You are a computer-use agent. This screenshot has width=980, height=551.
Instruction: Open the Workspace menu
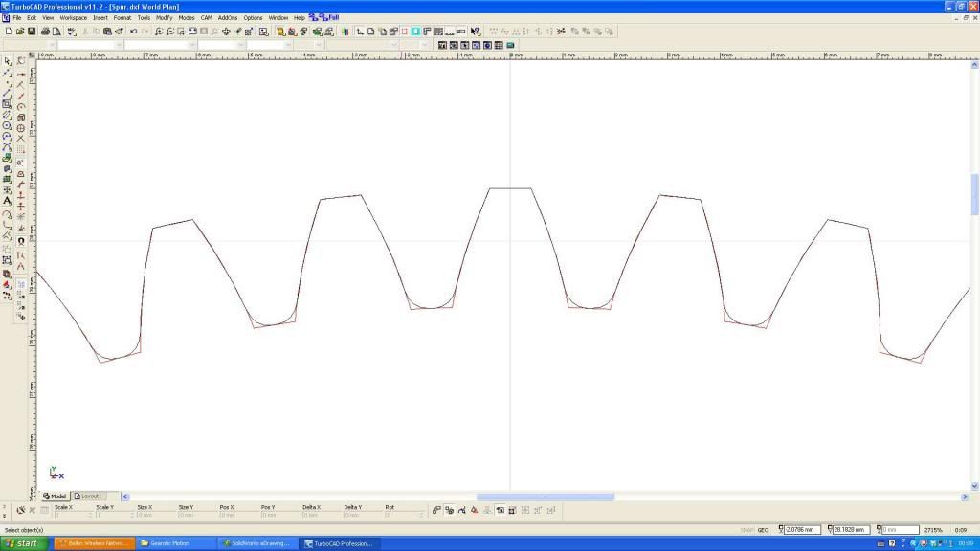pyautogui.click(x=73, y=18)
